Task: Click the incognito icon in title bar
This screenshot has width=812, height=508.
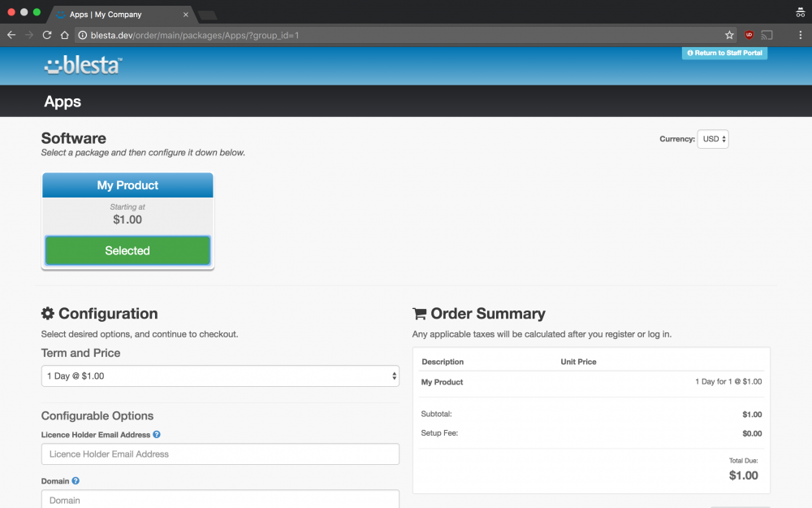Action: pos(800,12)
